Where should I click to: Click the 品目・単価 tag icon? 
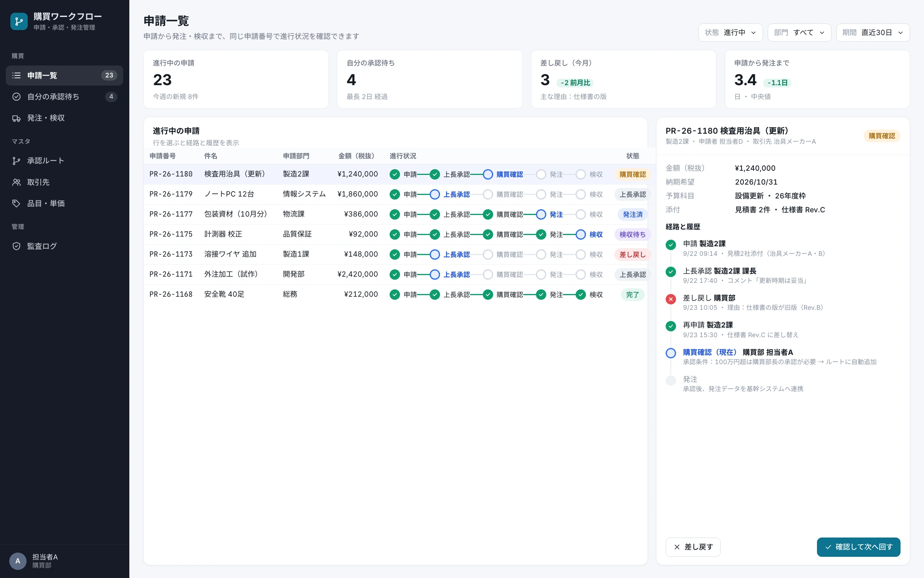tap(16, 203)
